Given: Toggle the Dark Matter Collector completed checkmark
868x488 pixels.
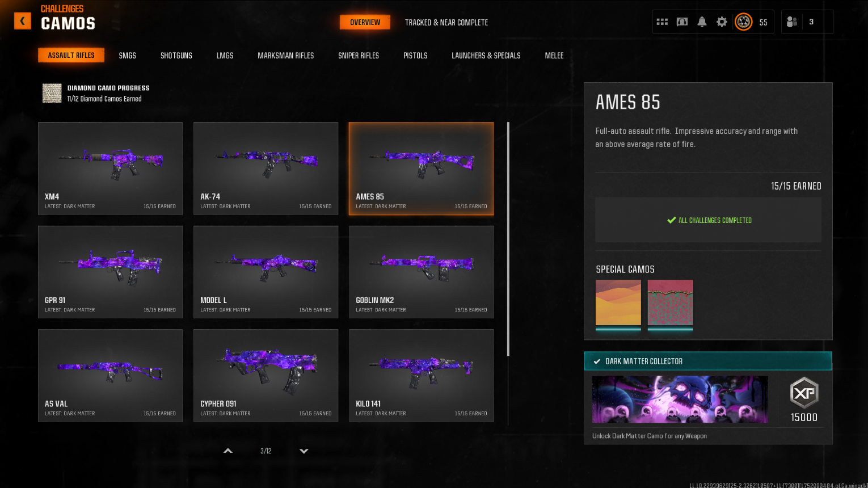Looking at the screenshot, I should point(596,361).
